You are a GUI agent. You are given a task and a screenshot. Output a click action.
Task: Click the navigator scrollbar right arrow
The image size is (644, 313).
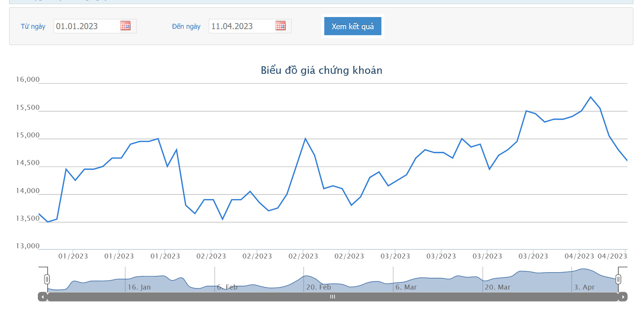(623, 297)
